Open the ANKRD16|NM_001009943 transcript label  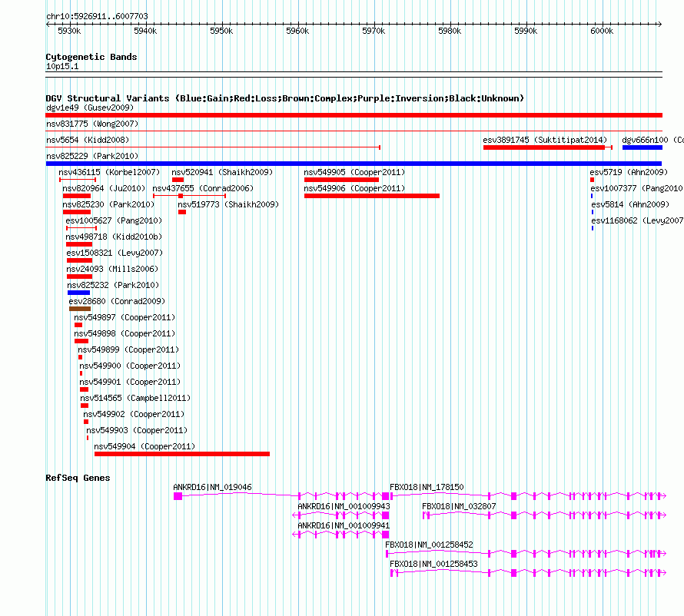pos(344,506)
